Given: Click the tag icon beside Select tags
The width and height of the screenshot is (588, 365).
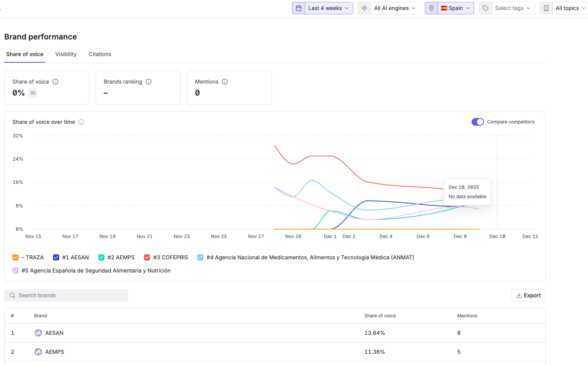Looking at the screenshot, I should (485, 8).
